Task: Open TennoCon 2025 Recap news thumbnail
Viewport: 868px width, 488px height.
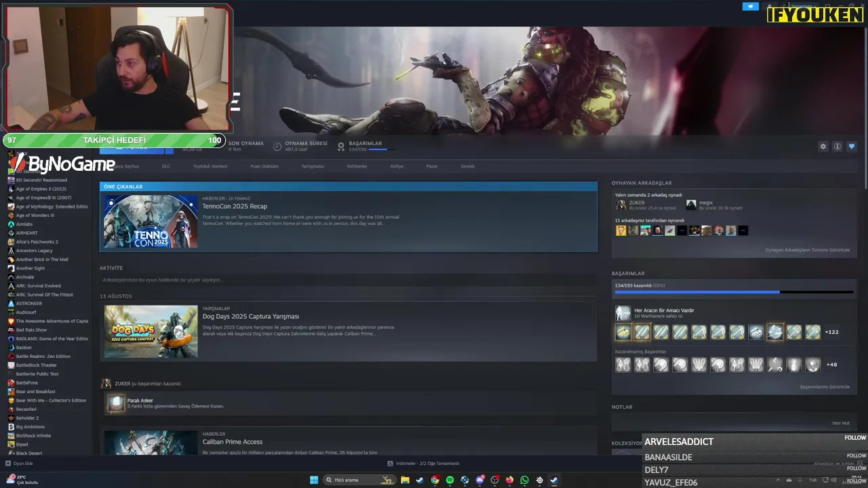Action: pos(151,222)
